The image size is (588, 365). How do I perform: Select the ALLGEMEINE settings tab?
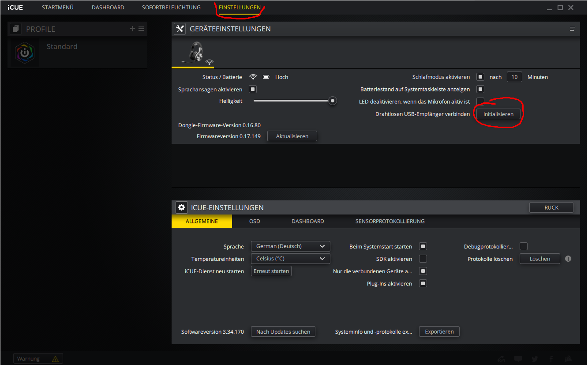pyautogui.click(x=202, y=221)
